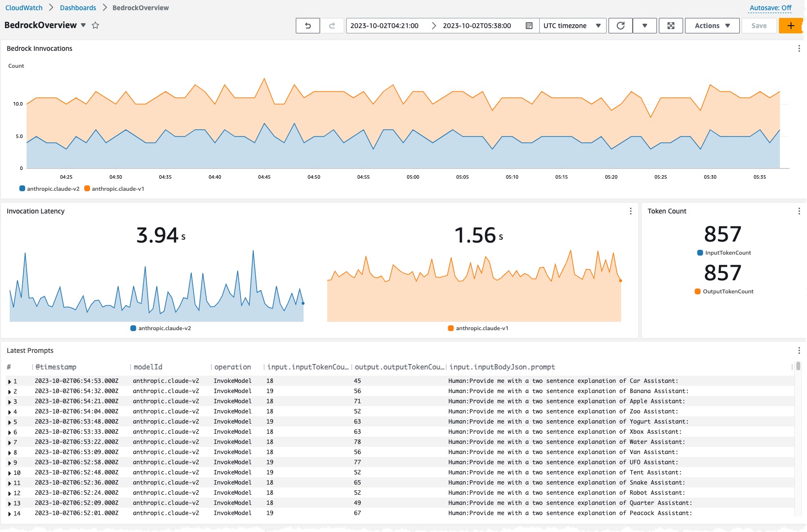Click the @timestamp column header
Screen dimensions: 807x532
point(56,367)
